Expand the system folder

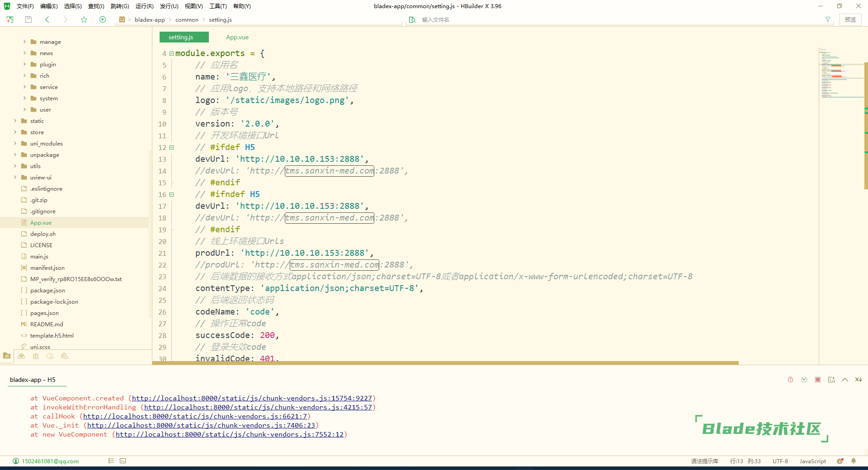pyautogui.click(x=24, y=98)
